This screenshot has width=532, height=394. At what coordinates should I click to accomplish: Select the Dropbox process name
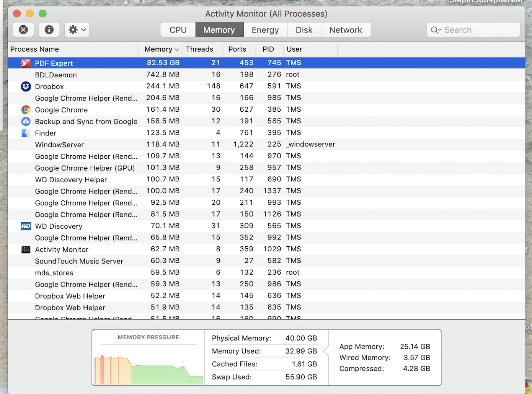49,86
